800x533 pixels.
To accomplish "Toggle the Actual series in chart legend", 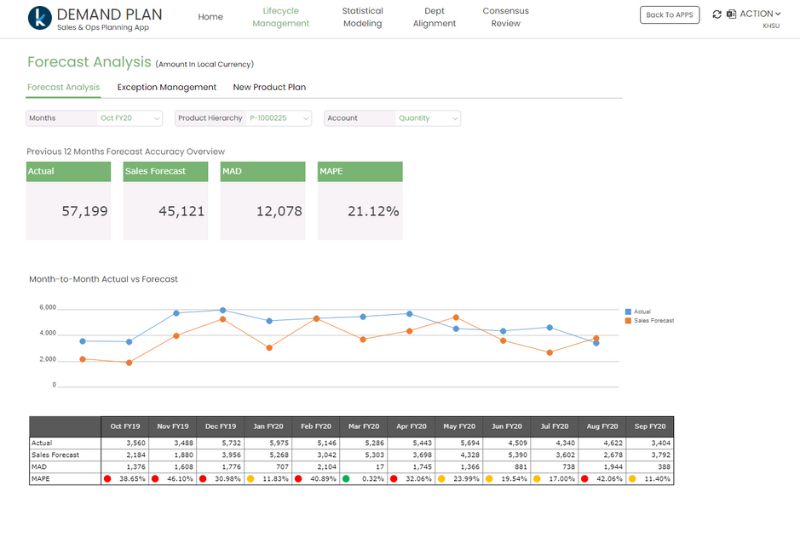I will pos(640,312).
